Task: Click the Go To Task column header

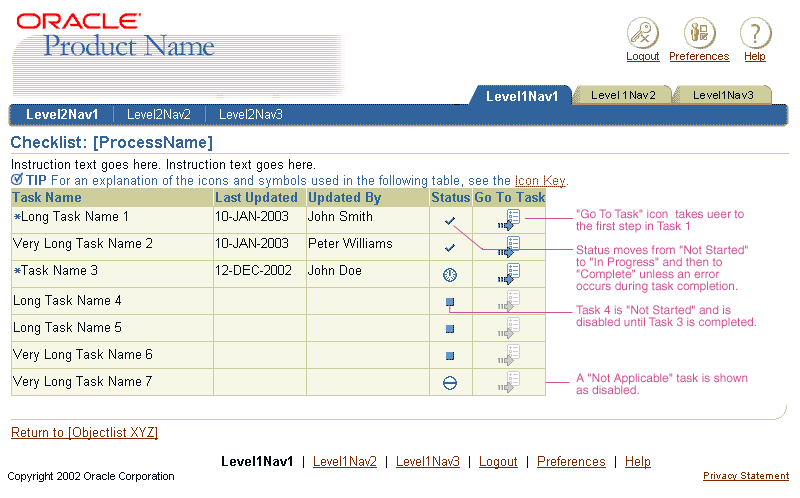Action: 509,197
